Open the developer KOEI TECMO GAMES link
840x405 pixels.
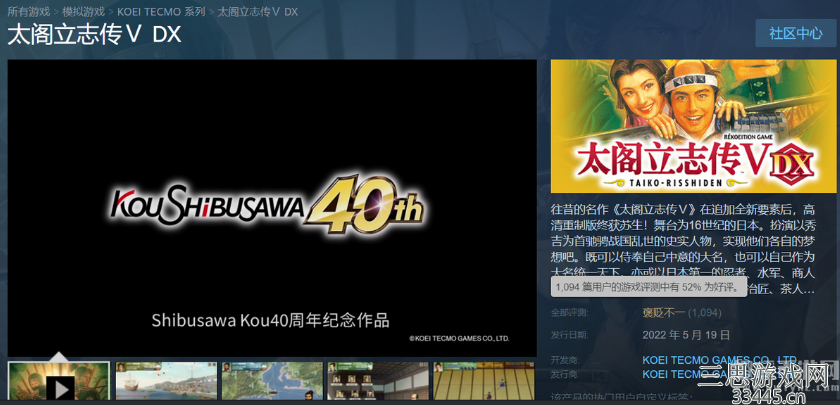pyautogui.click(x=721, y=359)
